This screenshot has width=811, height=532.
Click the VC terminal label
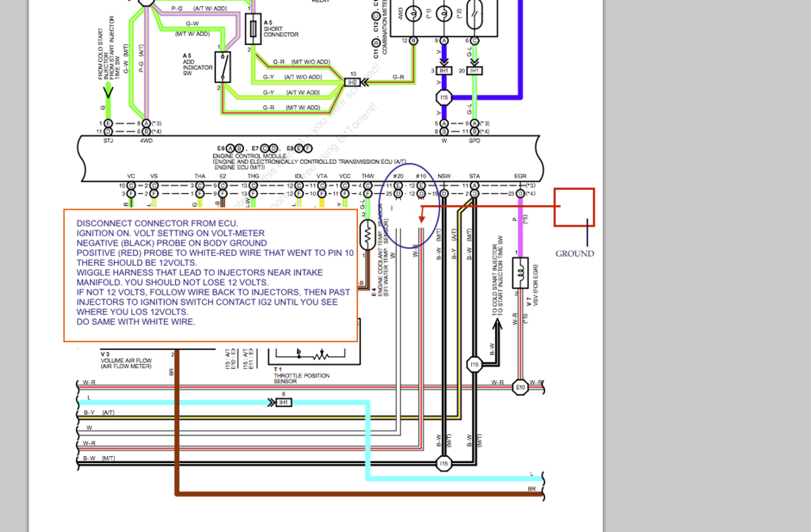coord(131,177)
